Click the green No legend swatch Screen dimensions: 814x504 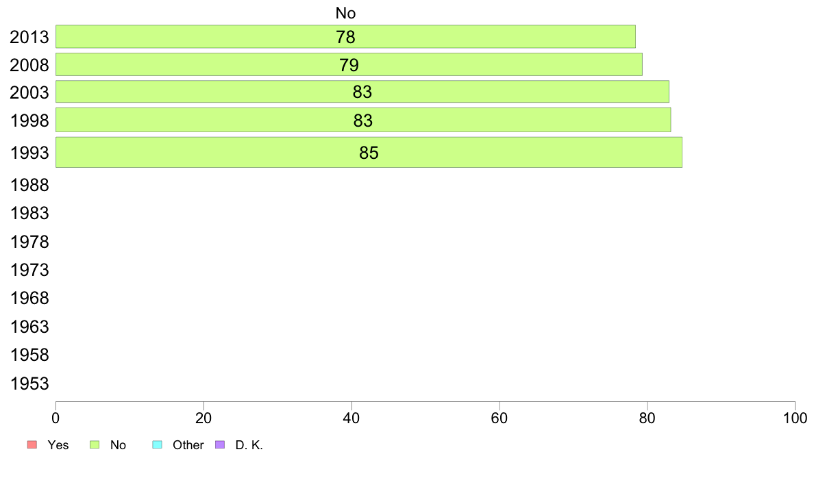tap(95, 445)
